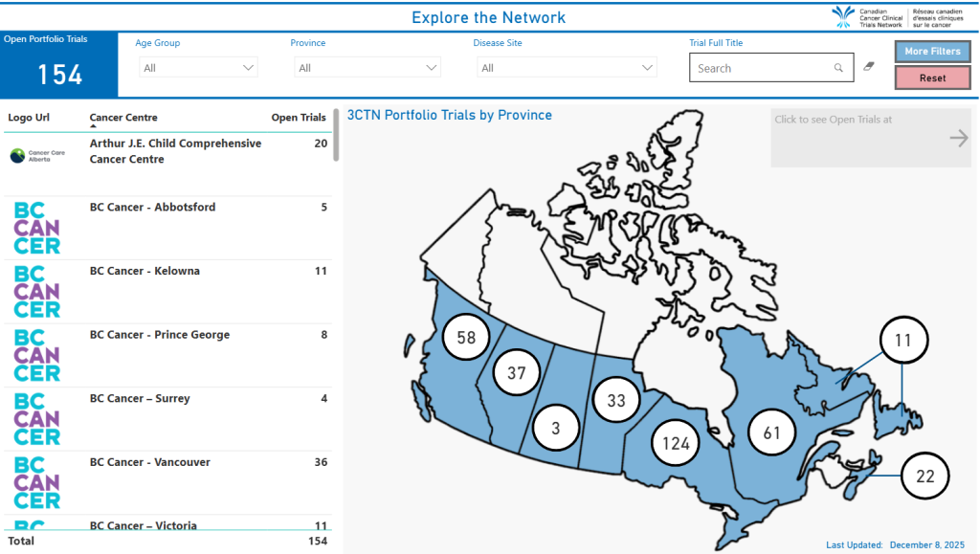The height and width of the screenshot is (554, 980).
Task: Sort by the Open Trials column header
Action: click(x=299, y=118)
